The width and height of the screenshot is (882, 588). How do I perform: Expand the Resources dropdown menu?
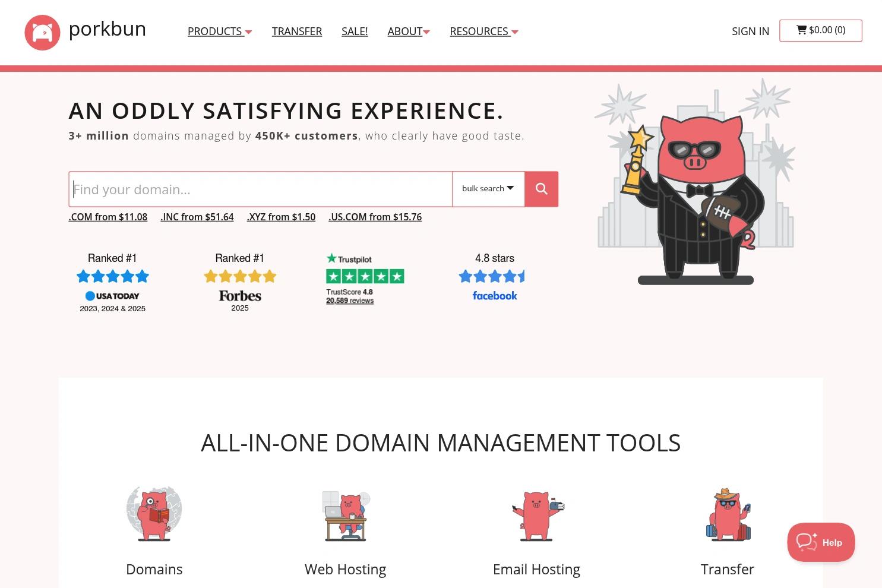pyautogui.click(x=484, y=31)
